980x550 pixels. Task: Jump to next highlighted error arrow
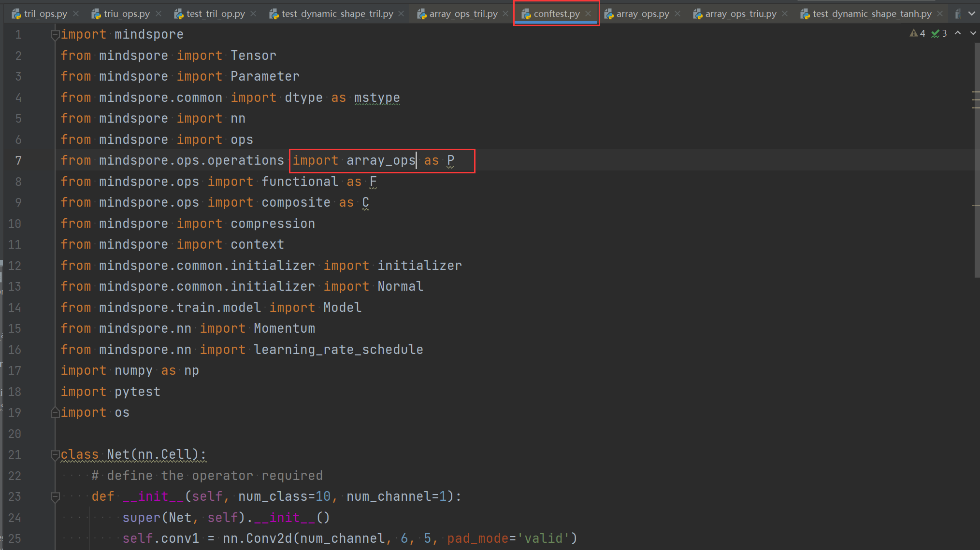click(973, 33)
